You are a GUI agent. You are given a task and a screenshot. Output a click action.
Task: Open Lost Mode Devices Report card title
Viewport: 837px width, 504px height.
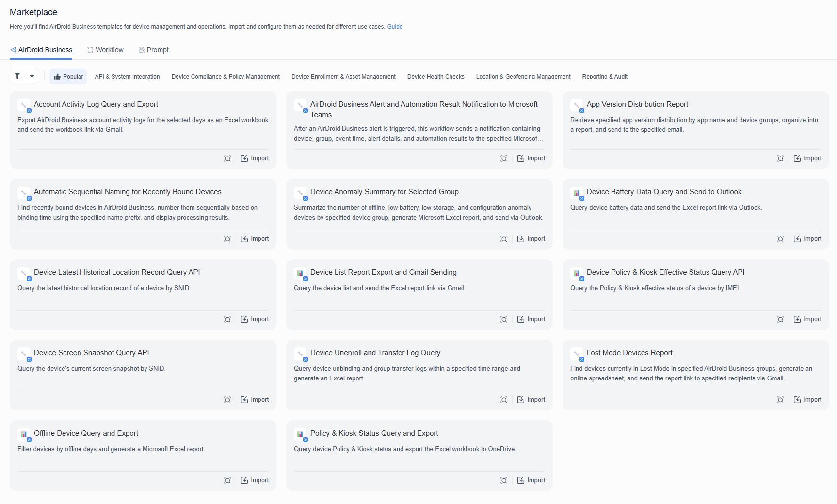pos(629,353)
